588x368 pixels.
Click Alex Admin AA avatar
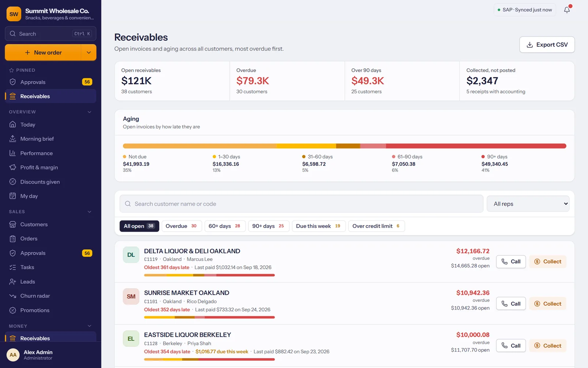13,355
